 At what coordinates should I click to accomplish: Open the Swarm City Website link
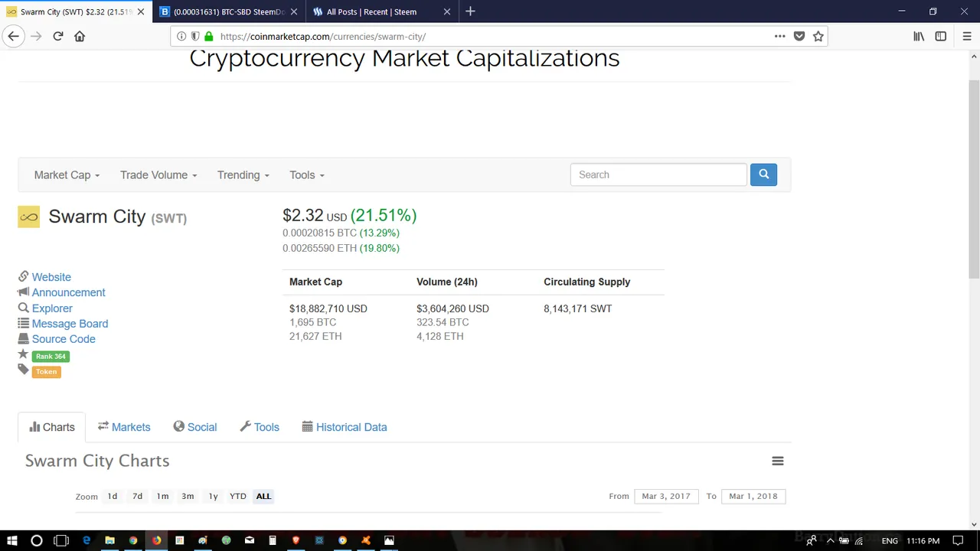[x=51, y=277]
